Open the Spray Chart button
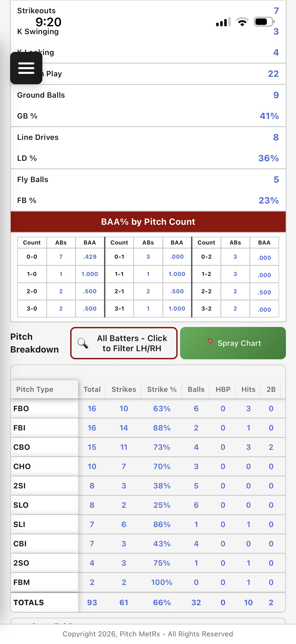 pyautogui.click(x=233, y=343)
